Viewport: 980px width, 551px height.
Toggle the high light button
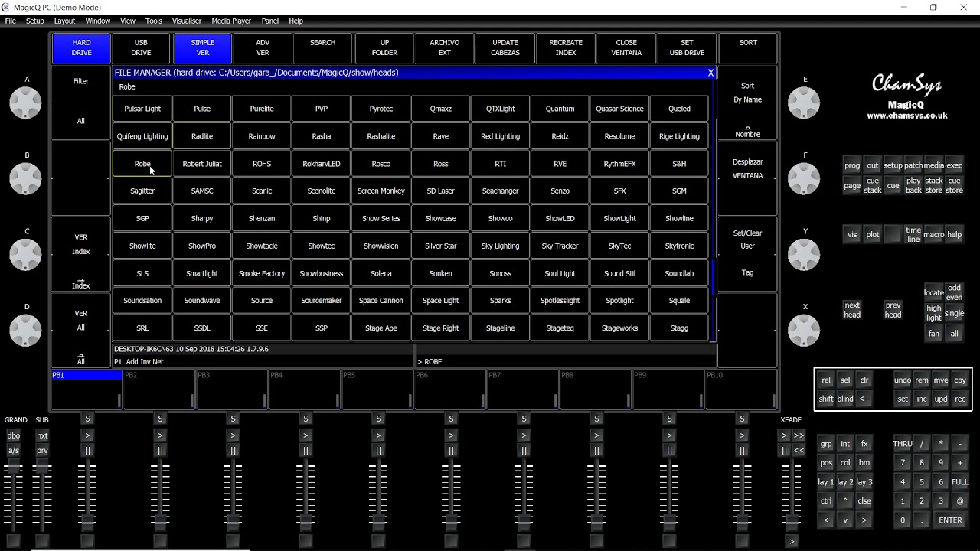point(933,313)
